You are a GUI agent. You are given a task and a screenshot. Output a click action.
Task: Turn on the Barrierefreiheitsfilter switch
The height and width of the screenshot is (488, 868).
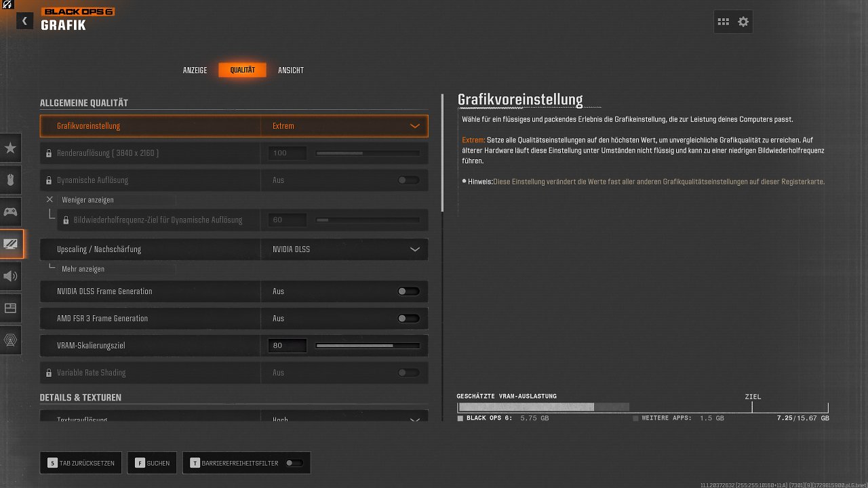294,463
